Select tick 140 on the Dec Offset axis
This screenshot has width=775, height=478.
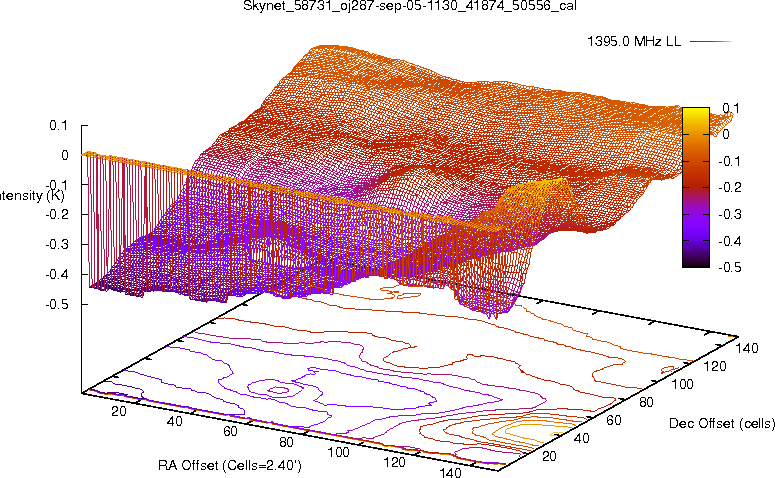pyautogui.click(x=747, y=348)
